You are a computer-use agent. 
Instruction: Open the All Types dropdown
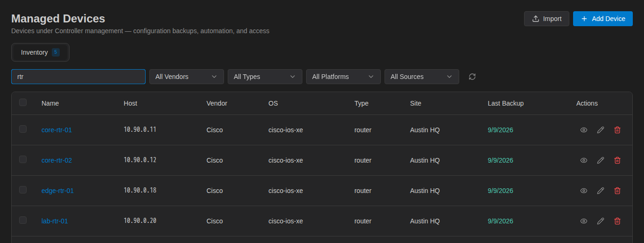[x=265, y=77]
